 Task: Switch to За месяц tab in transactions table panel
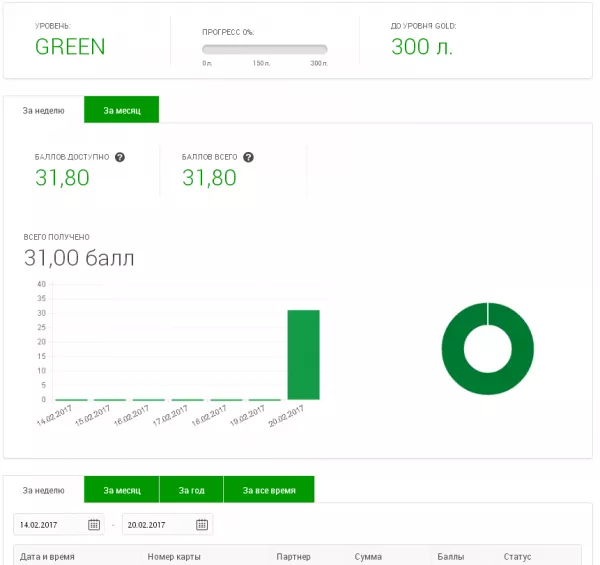tap(121, 490)
